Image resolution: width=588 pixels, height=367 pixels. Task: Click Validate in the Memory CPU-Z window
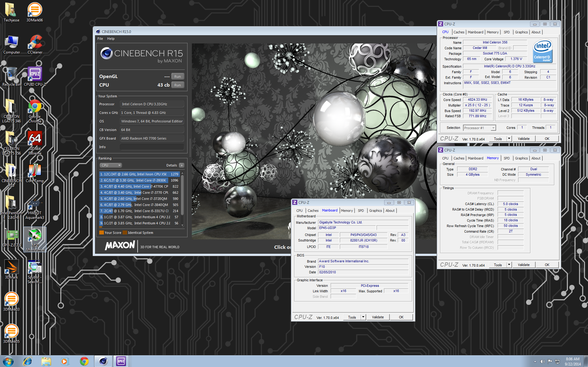click(524, 265)
